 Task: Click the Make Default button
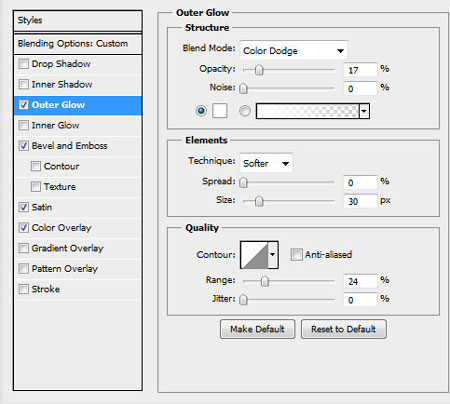tap(257, 329)
